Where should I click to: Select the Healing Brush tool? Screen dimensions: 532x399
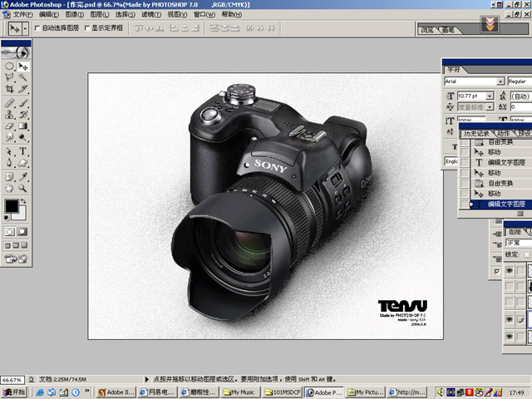pos(9,103)
